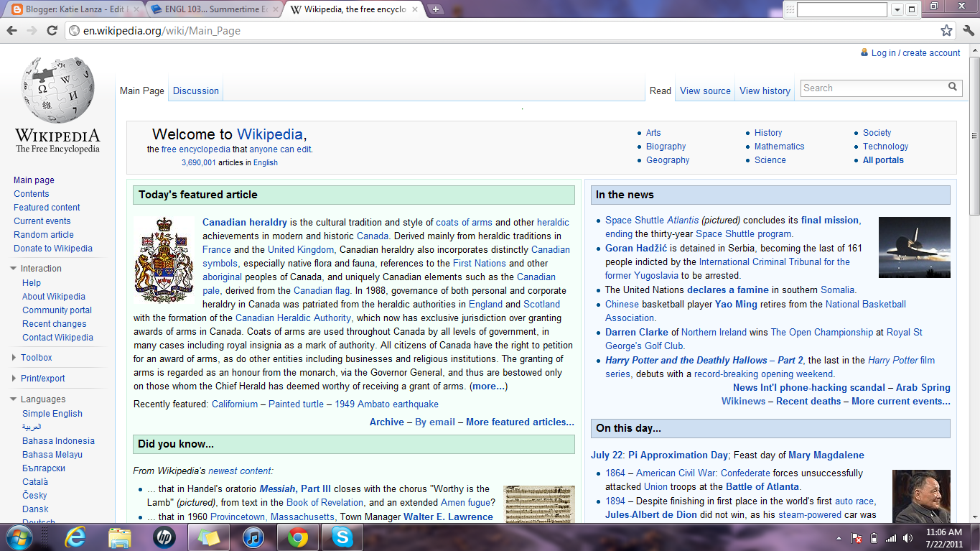This screenshot has height=551, width=980.
Task: Click the battery power tray icon
Action: pyautogui.click(x=874, y=538)
